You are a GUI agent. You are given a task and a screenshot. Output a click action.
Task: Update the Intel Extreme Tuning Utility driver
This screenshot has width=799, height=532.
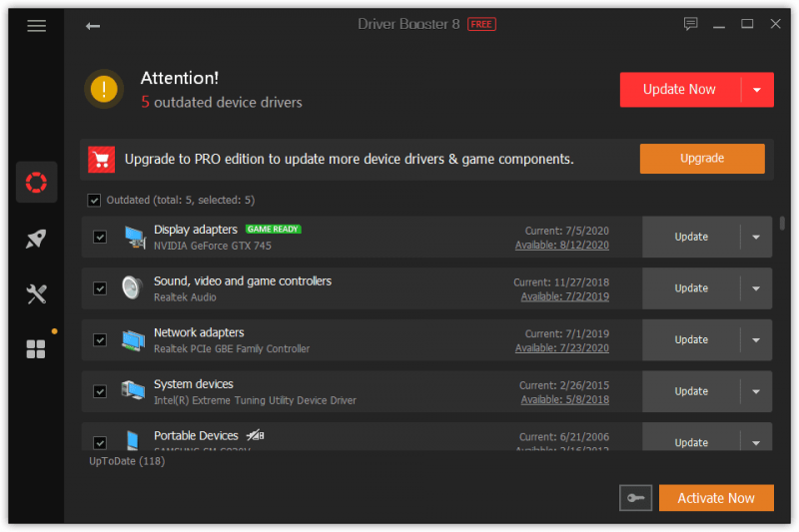(x=691, y=391)
